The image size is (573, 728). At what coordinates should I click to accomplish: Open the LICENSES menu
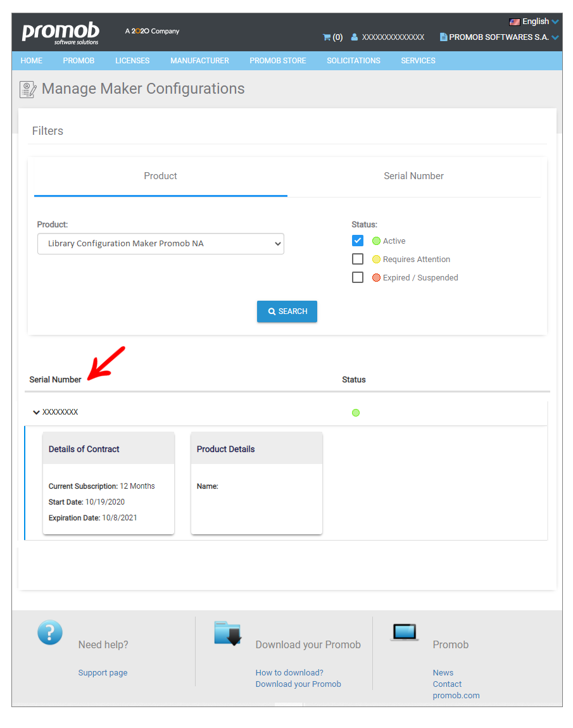coord(132,61)
